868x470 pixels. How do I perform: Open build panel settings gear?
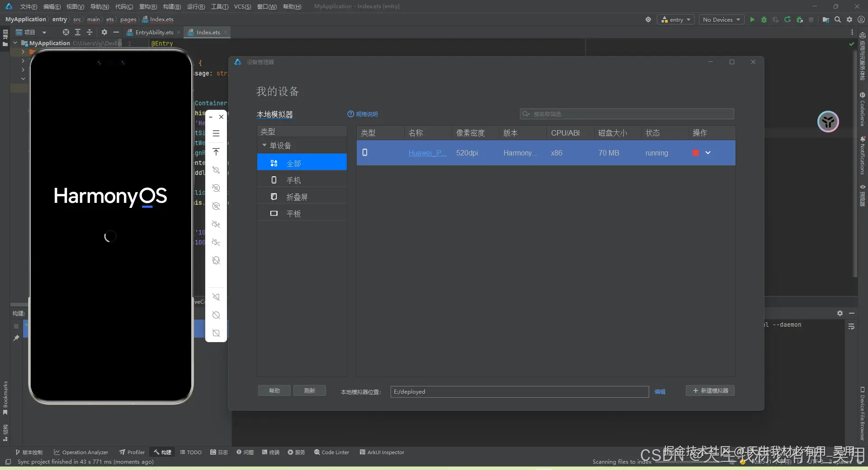tap(840, 313)
